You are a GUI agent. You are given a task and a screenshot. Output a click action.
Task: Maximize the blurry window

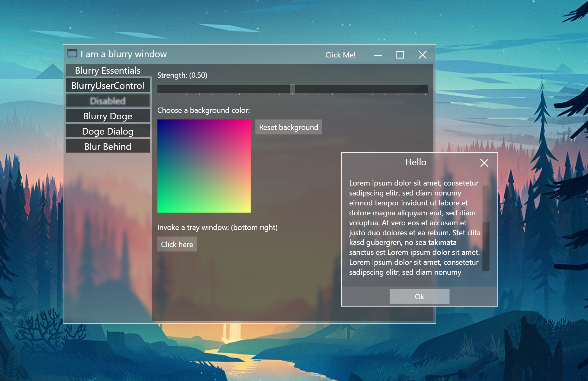[400, 55]
